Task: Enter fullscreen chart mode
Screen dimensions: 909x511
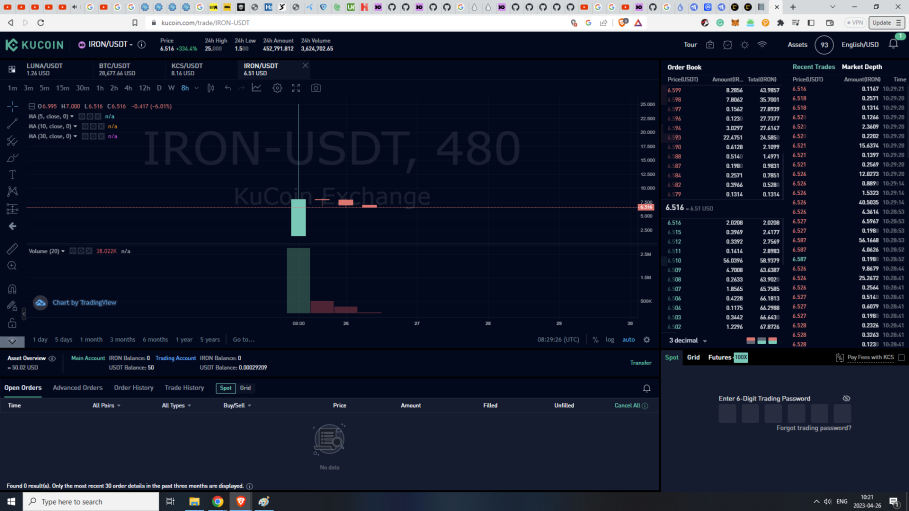Action: coord(296,88)
